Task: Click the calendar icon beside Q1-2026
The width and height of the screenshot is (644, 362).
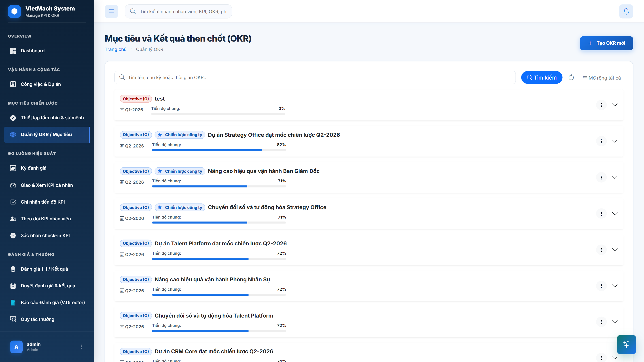Action: coord(122,110)
